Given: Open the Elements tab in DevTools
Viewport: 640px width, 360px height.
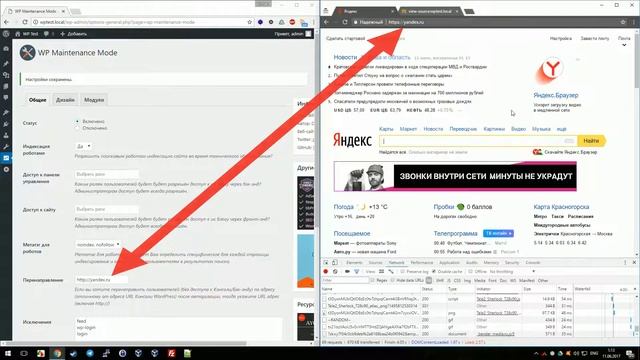Looking at the screenshot, I should tap(354, 262).
